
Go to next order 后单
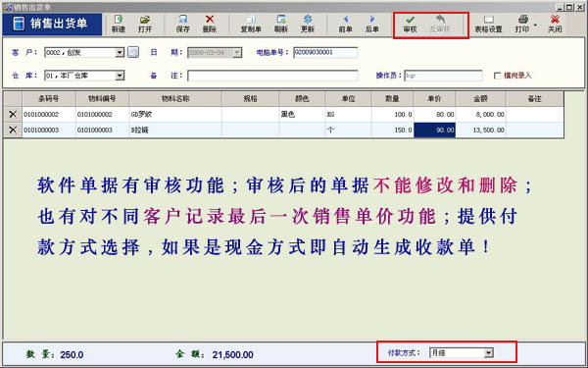point(372,24)
